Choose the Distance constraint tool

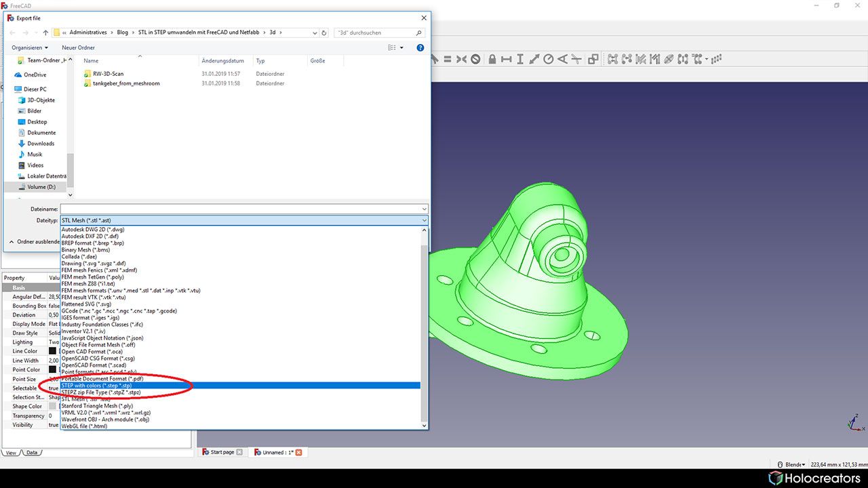[x=535, y=59]
